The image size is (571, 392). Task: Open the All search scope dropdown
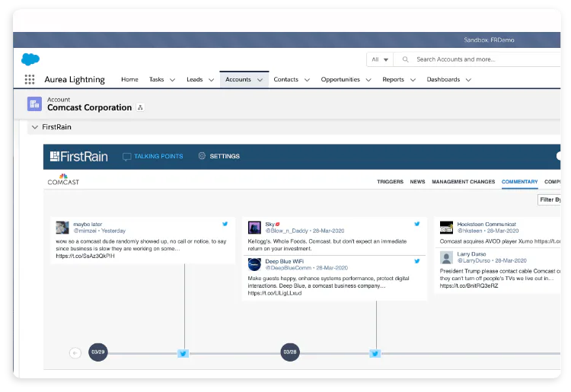[380, 59]
